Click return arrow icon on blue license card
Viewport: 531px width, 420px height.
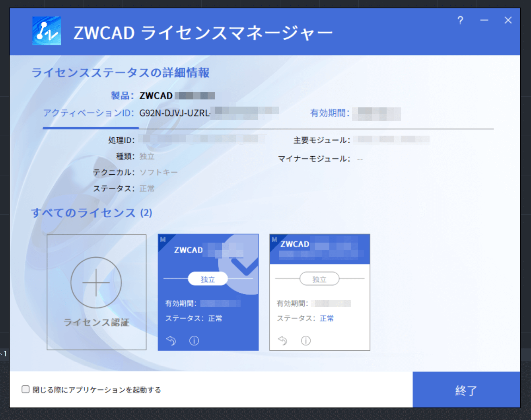171,340
